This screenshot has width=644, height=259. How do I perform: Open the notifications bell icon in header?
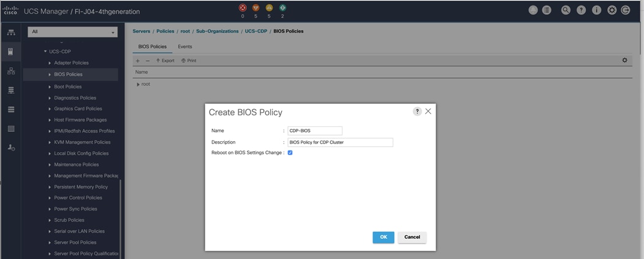(x=533, y=10)
